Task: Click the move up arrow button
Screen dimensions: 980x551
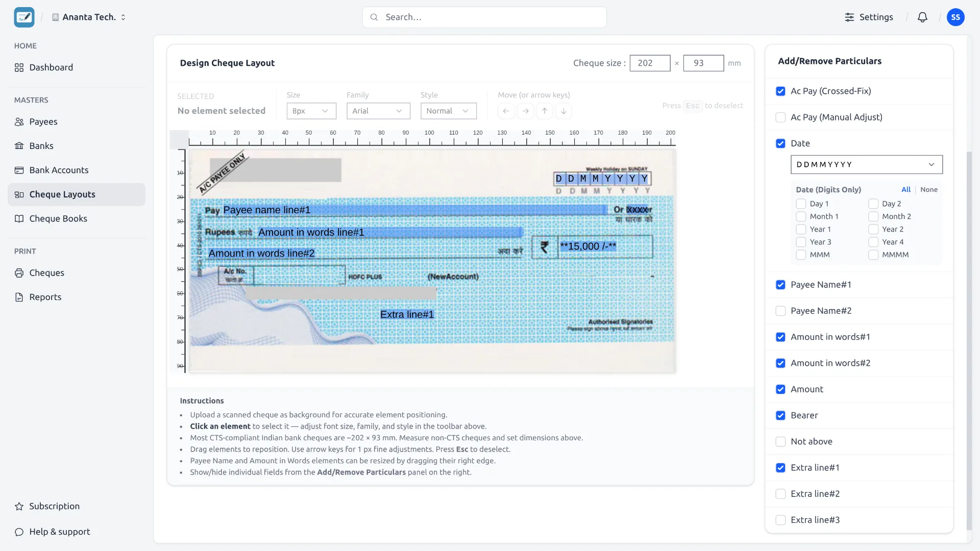Action: [544, 111]
